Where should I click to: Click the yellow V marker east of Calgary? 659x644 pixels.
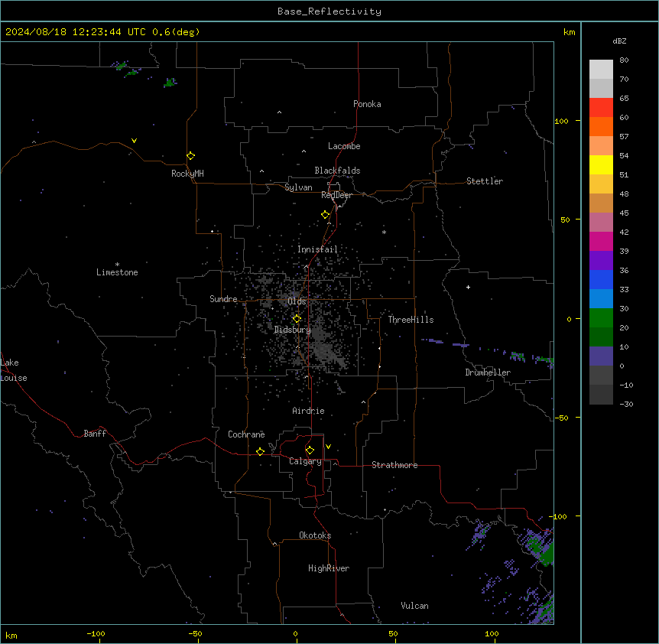(x=328, y=447)
